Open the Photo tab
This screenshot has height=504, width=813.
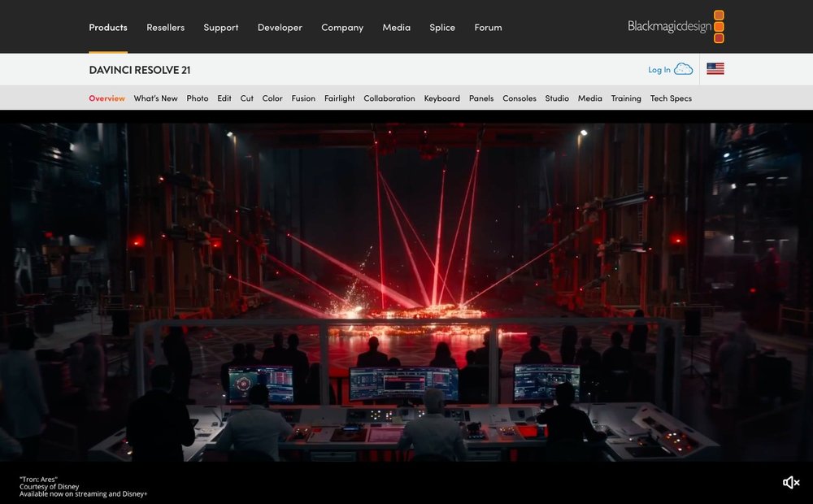[x=198, y=98]
